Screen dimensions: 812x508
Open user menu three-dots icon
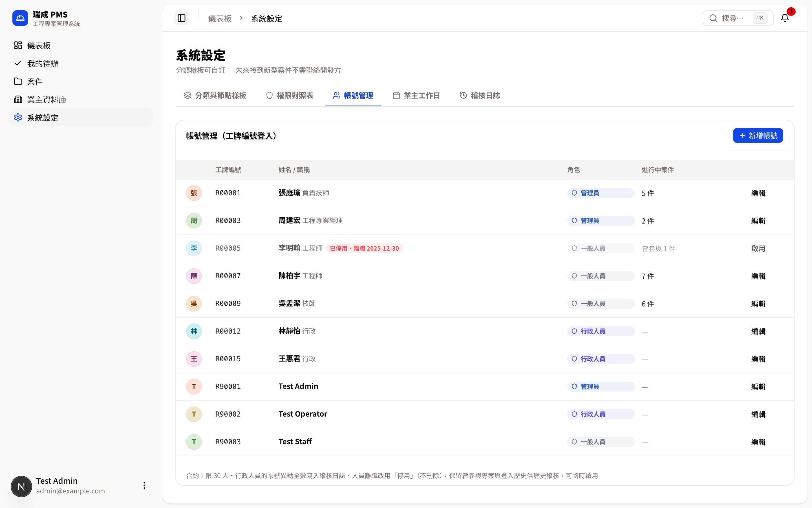coord(144,485)
